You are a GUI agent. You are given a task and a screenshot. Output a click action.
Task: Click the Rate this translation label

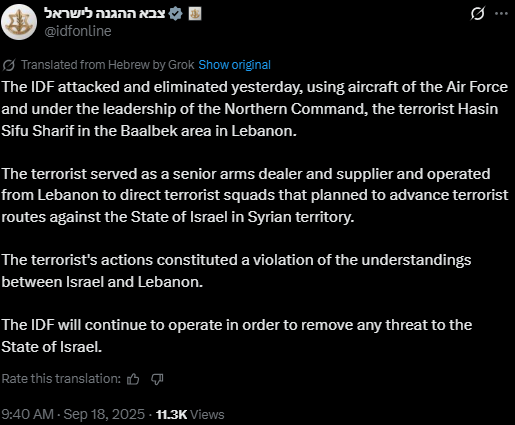61,379
